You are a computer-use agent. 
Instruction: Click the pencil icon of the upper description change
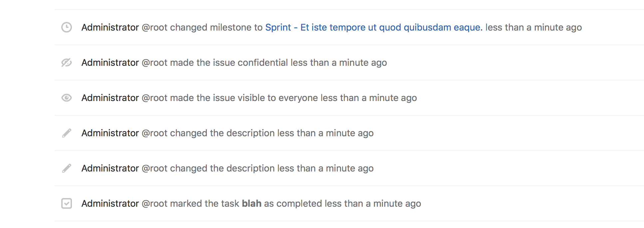pos(67,133)
